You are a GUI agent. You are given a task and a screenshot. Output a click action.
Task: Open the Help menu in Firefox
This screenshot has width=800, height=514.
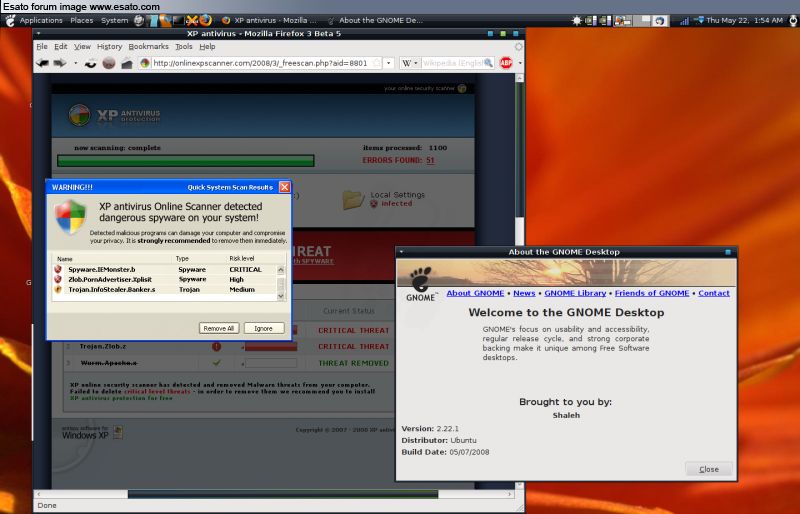[x=207, y=46]
